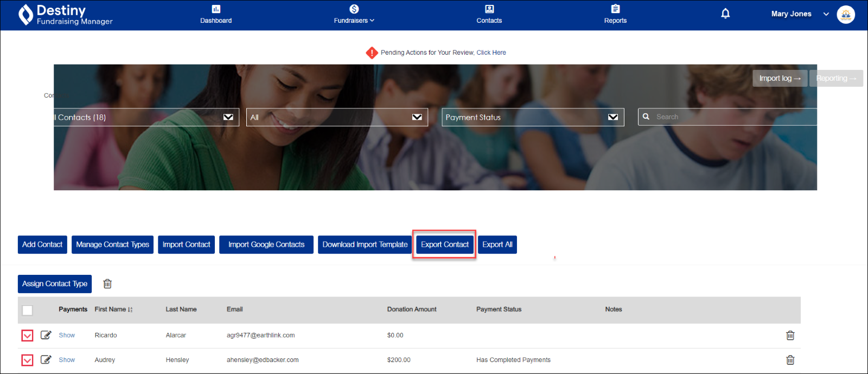Click the notification bell icon
The width and height of the screenshot is (868, 374).
pos(725,14)
